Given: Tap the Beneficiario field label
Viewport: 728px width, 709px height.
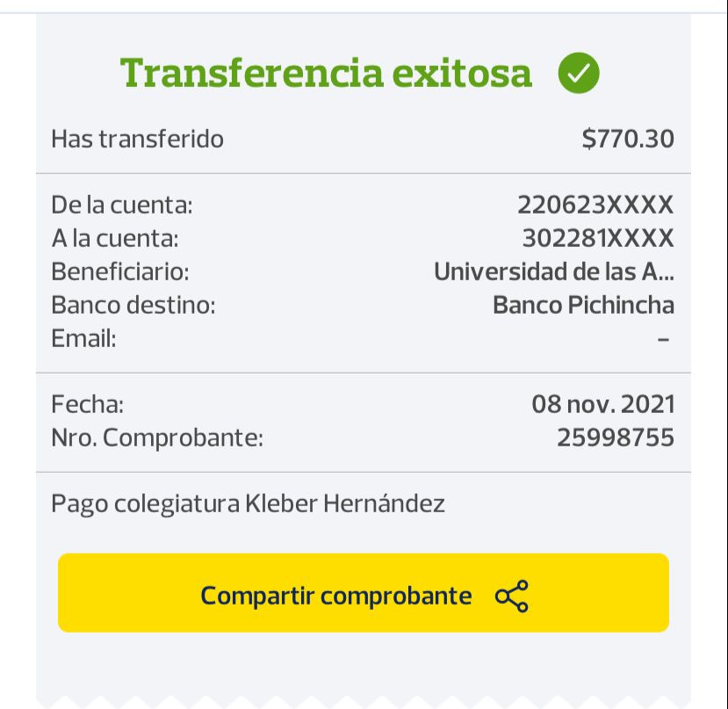Looking at the screenshot, I should pos(120,271).
